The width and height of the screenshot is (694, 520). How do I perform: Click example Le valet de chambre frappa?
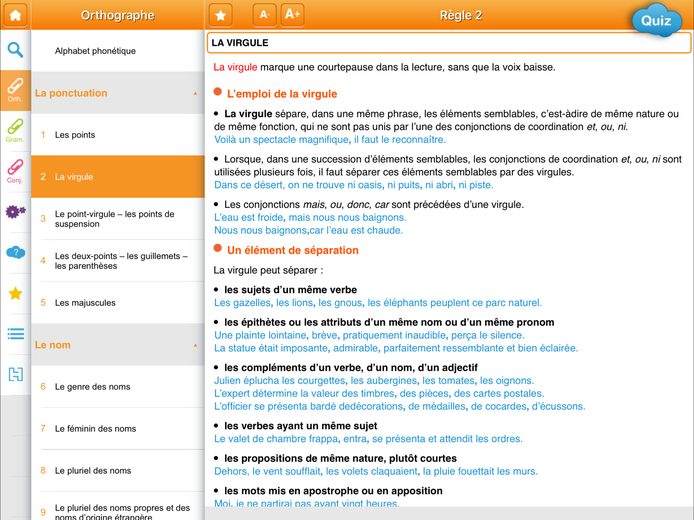pos(368,439)
